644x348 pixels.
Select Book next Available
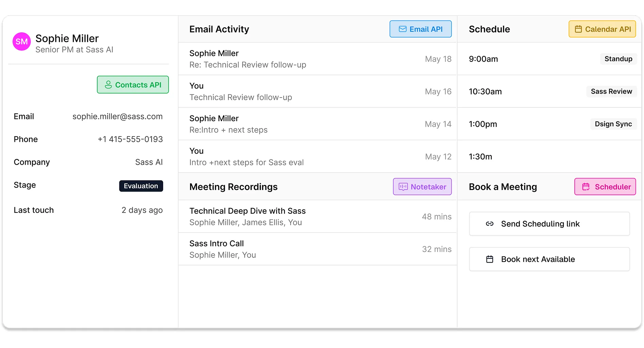[x=549, y=259]
